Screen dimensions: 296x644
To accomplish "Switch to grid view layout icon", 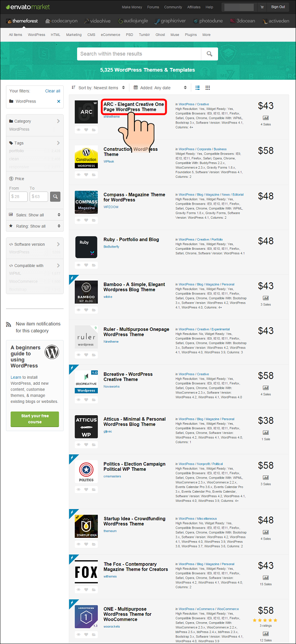I will tap(208, 88).
